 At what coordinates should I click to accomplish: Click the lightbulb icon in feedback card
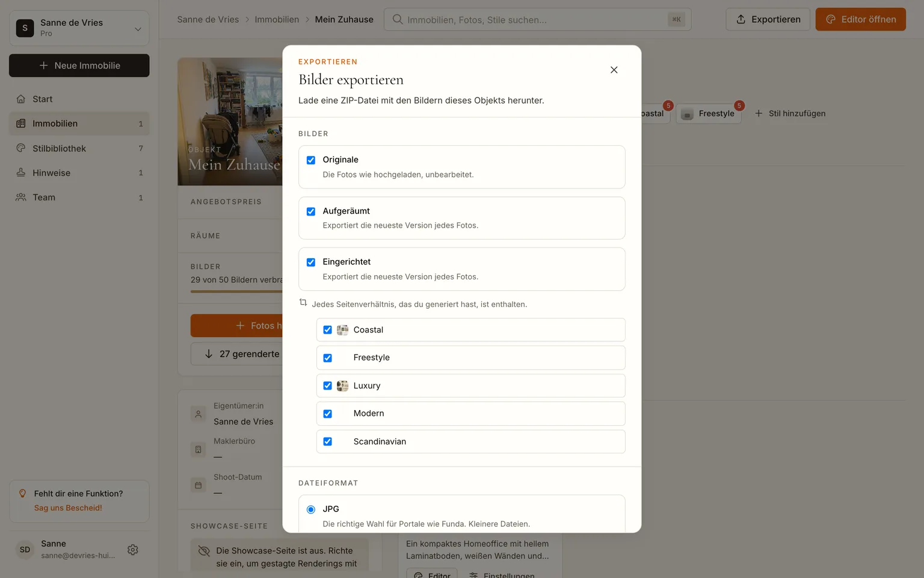point(23,494)
